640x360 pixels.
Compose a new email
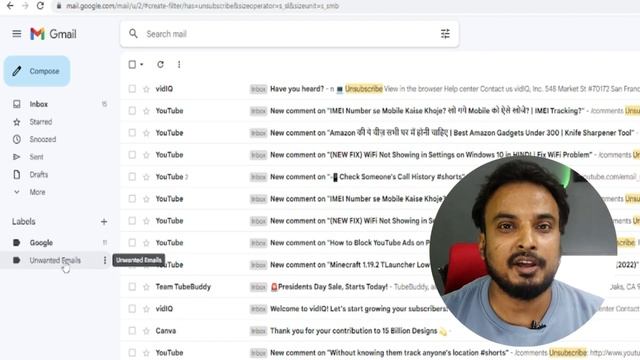[x=37, y=71]
